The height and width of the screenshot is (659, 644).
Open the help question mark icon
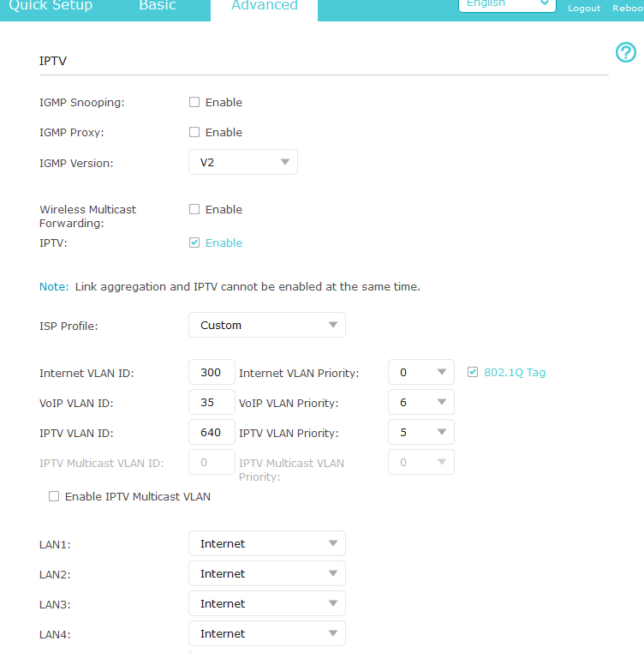point(625,52)
